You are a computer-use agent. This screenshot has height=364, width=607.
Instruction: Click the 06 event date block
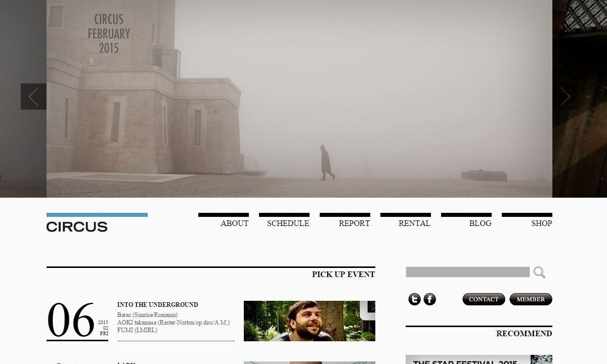pos(77,321)
